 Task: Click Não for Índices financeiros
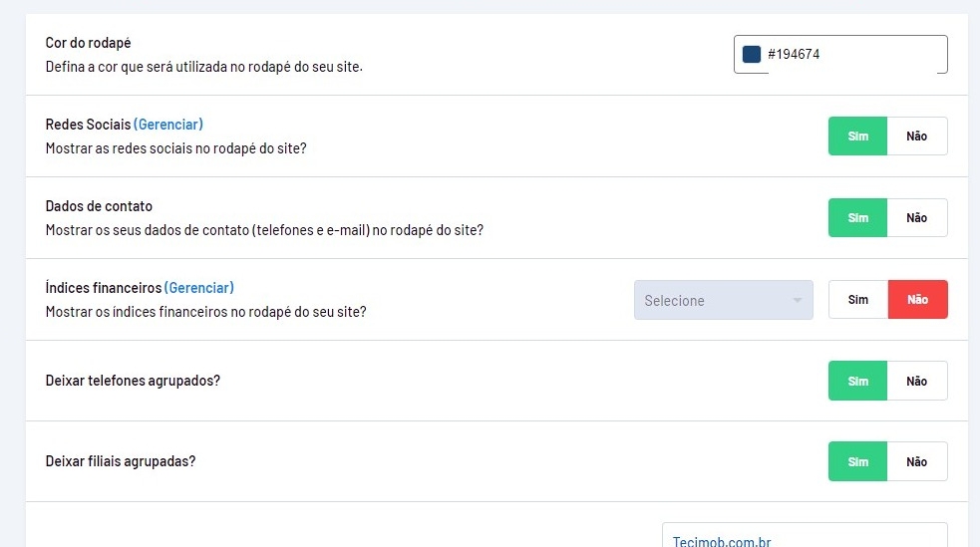[x=917, y=300]
